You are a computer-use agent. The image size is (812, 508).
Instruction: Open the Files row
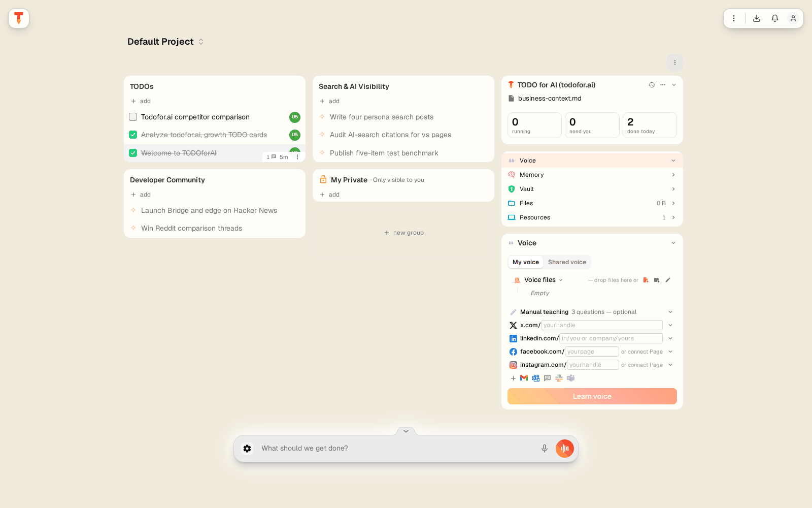592,203
